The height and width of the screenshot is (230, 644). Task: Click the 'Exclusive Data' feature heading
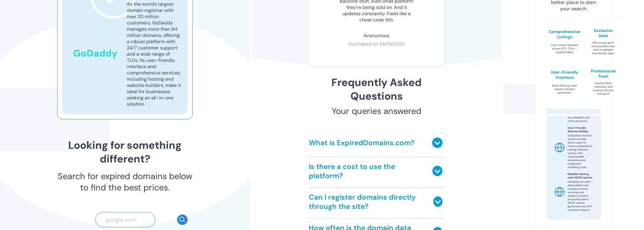click(x=603, y=33)
